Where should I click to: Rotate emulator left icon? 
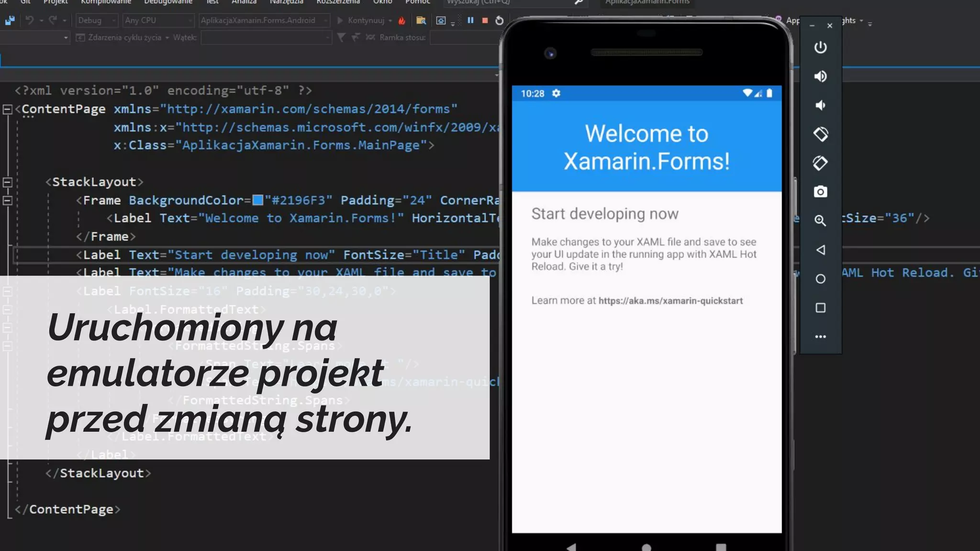(820, 134)
